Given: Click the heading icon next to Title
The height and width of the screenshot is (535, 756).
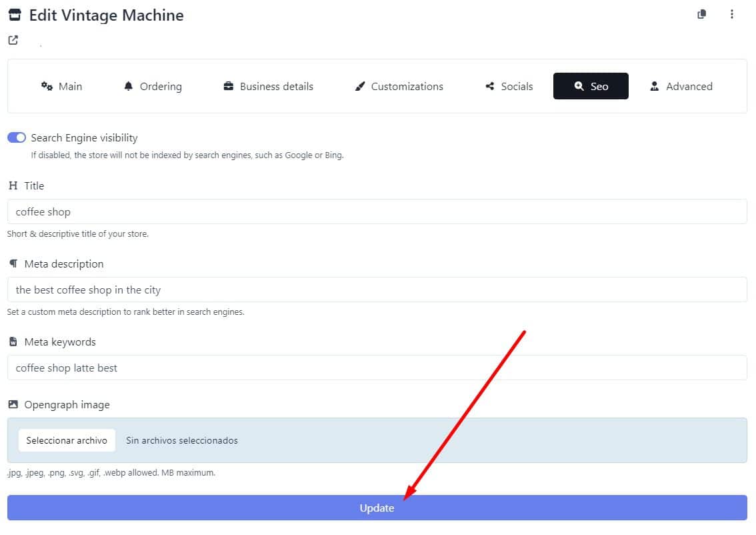Looking at the screenshot, I should [13, 185].
